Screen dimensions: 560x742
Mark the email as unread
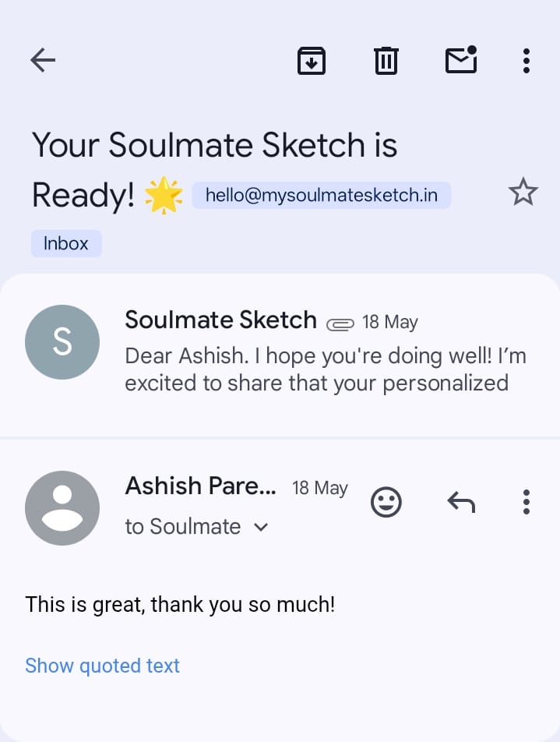click(461, 60)
